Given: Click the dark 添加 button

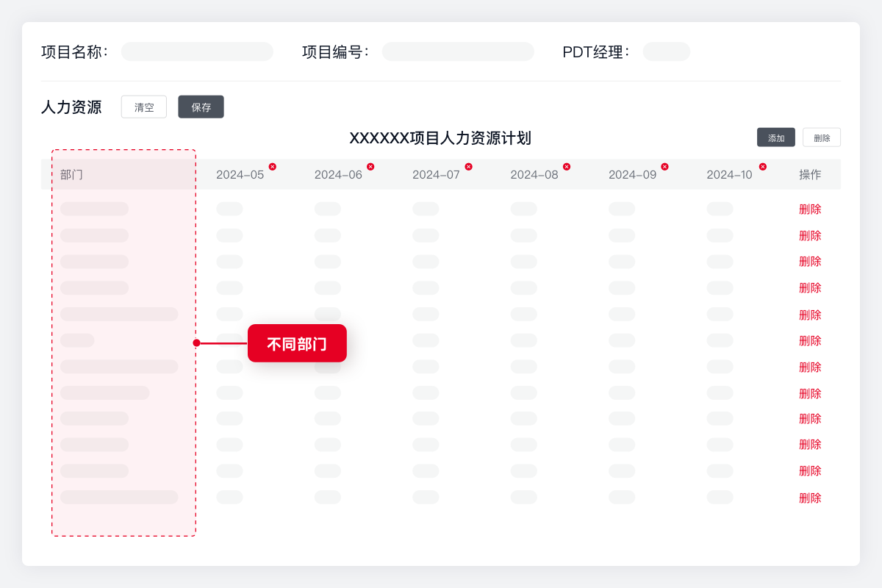Looking at the screenshot, I should point(776,137).
